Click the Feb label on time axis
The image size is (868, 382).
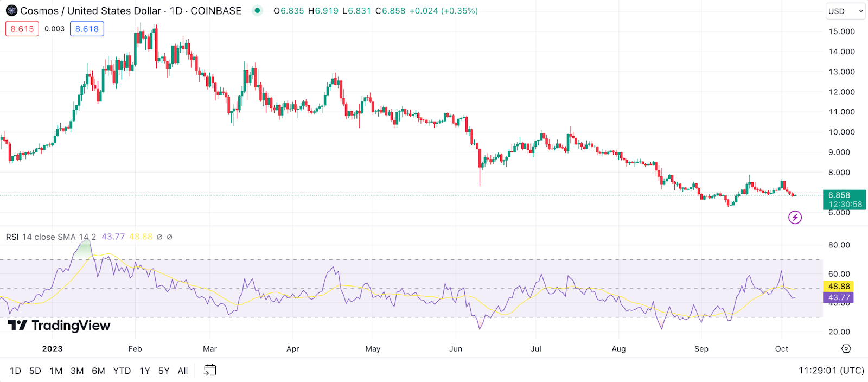point(135,349)
